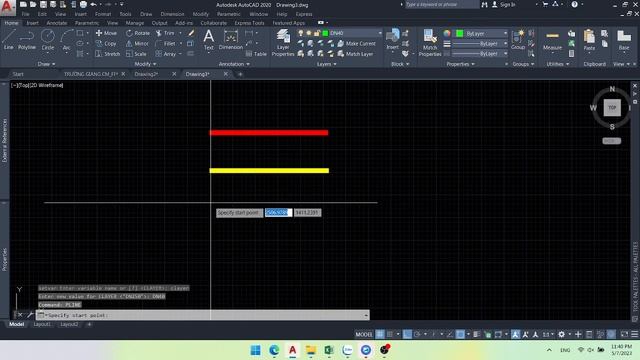
Task: Select the Circle tool
Action: (48, 40)
